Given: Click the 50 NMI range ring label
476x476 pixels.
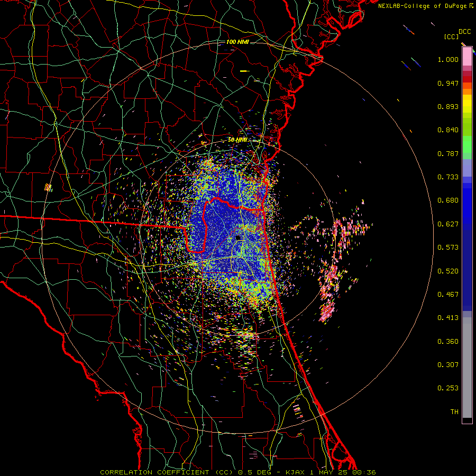Looking at the screenshot, I should coord(237,140).
